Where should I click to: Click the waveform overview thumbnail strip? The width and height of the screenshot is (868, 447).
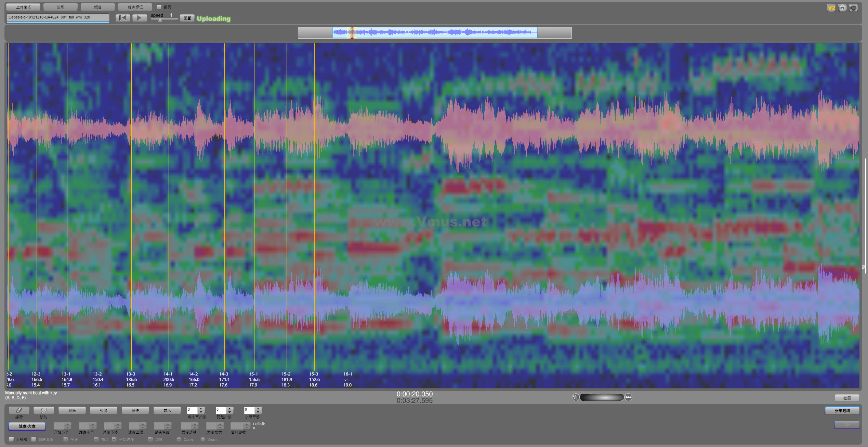coord(434,32)
